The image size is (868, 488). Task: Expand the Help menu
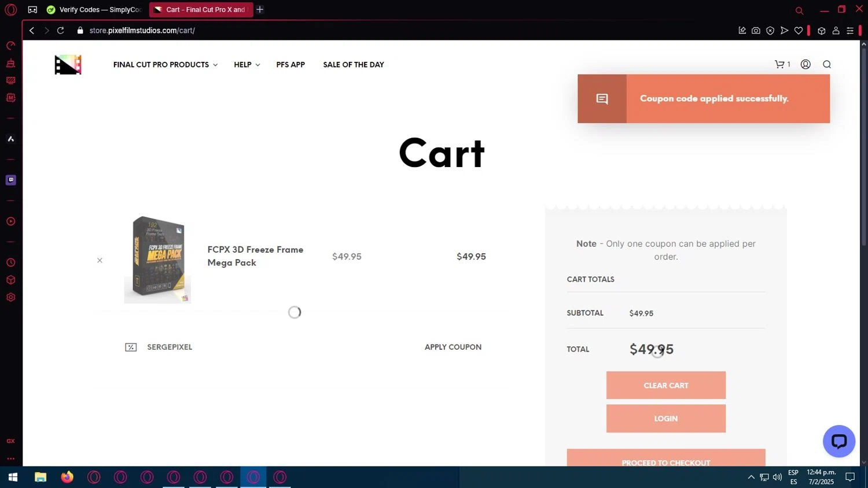coord(247,65)
